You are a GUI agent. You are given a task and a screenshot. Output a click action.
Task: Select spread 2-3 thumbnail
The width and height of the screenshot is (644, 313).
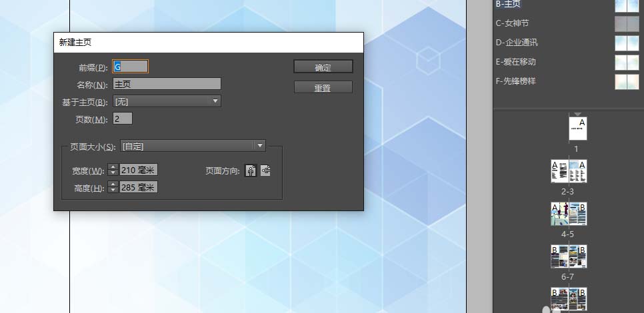(569, 171)
